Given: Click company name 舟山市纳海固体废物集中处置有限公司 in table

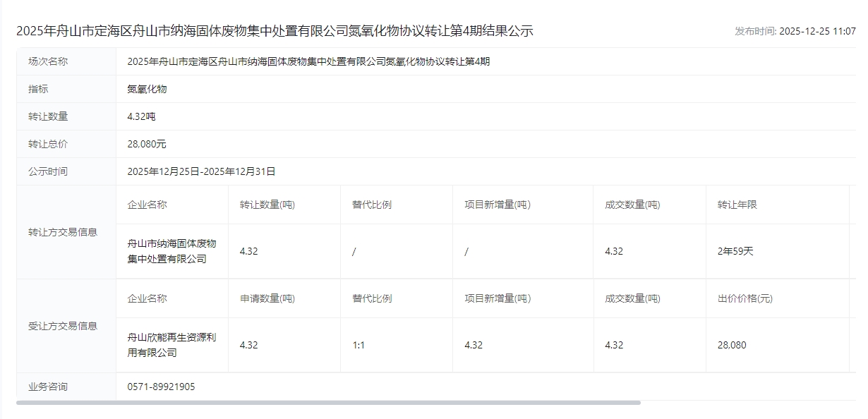Looking at the screenshot, I should click(171, 251).
